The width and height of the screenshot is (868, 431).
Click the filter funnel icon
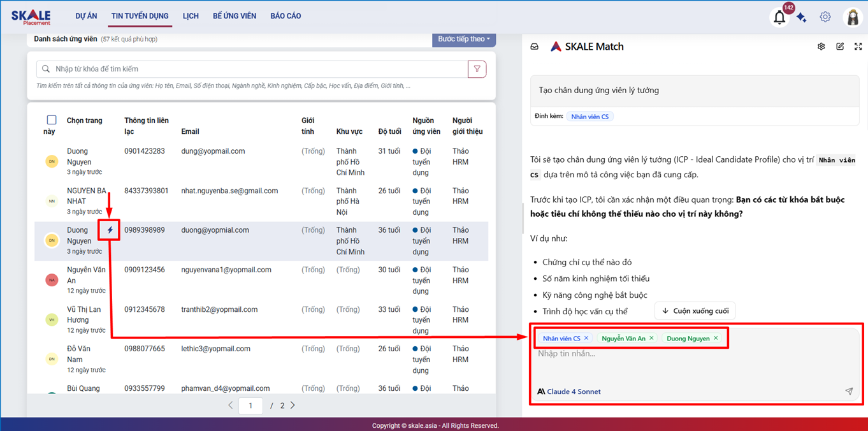477,69
